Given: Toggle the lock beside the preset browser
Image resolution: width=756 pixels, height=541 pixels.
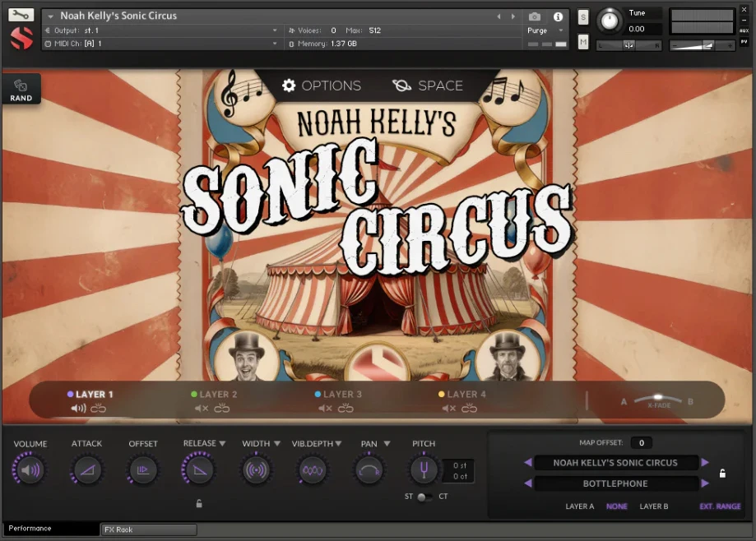Looking at the screenshot, I should click(722, 473).
